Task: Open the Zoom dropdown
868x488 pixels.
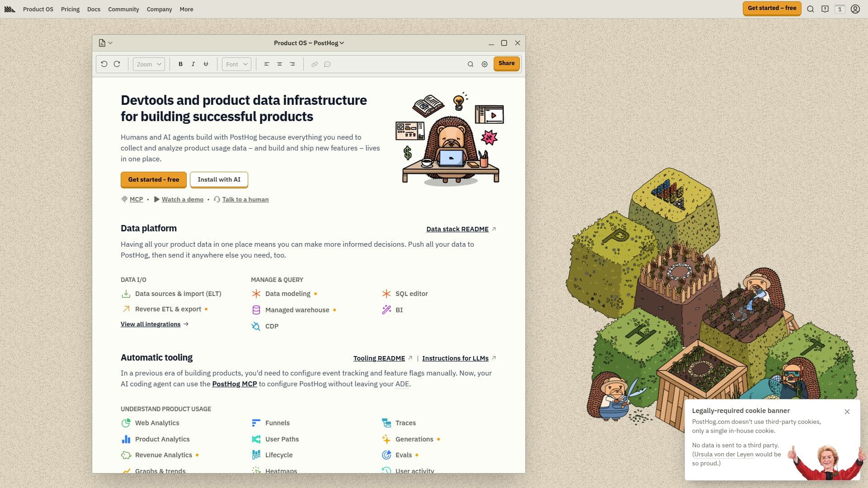Action: click(149, 64)
